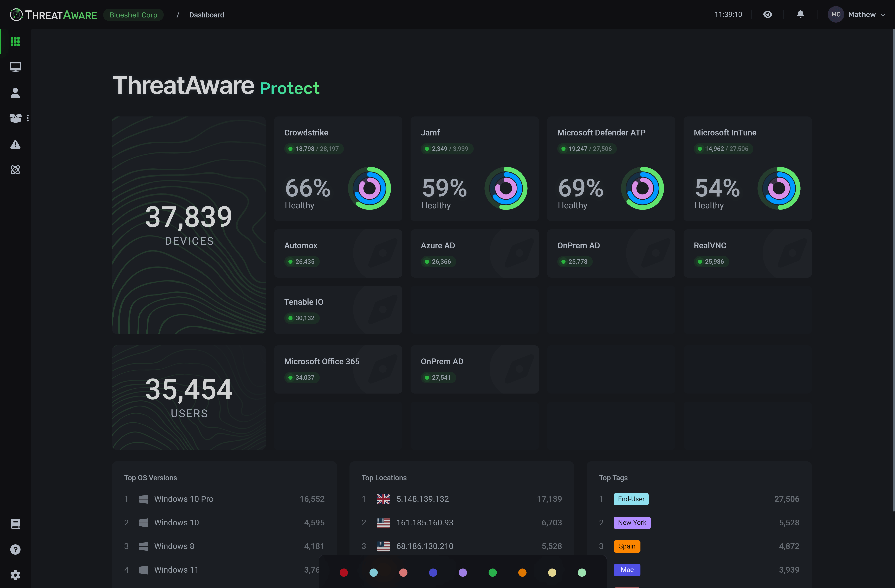This screenshot has width=895, height=588.
Task: Click the Dashboard breadcrumb
Action: [x=206, y=15]
